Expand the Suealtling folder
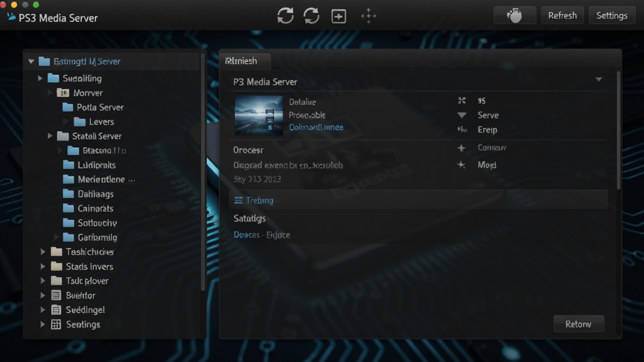This screenshot has width=644, height=362. point(40,78)
